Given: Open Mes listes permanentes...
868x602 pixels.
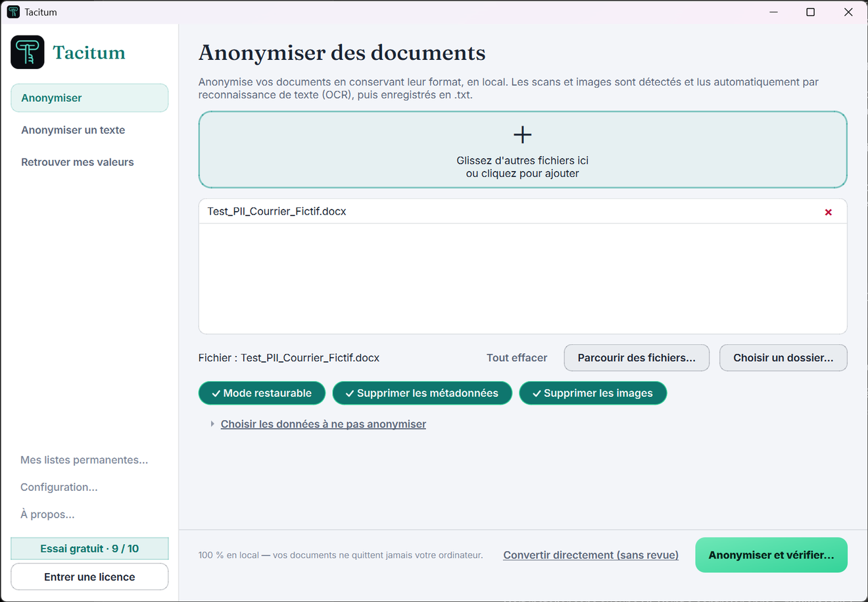Looking at the screenshot, I should [84, 460].
